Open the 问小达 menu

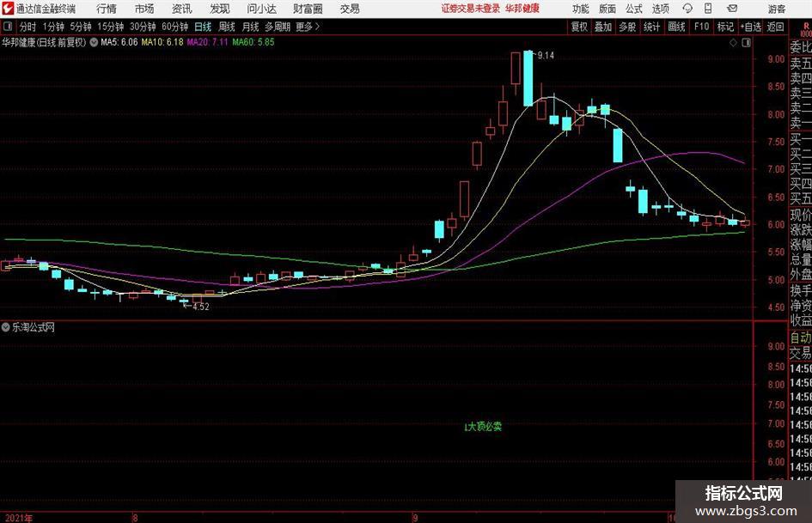click(x=261, y=9)
